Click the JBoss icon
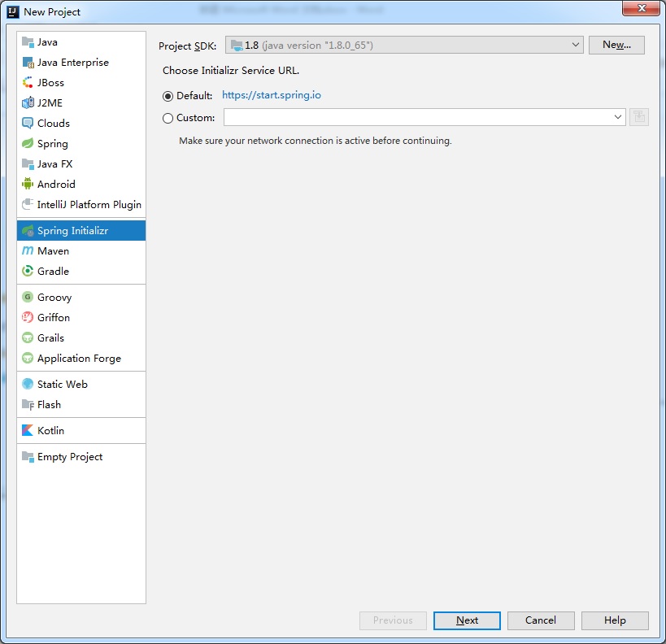 [x=28, y=83]
